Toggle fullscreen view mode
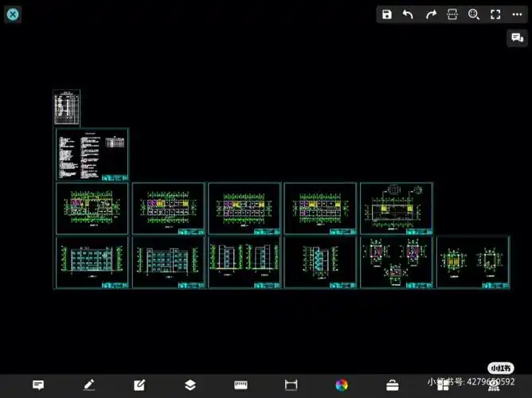This screenshot has height=398, width=532. [x=495, y=14]
